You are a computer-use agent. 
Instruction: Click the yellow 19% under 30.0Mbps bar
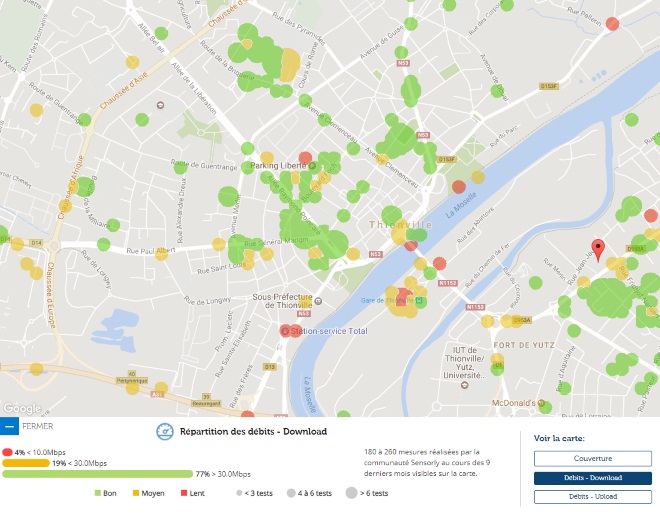pyautogui.click(x=26, y=463)
